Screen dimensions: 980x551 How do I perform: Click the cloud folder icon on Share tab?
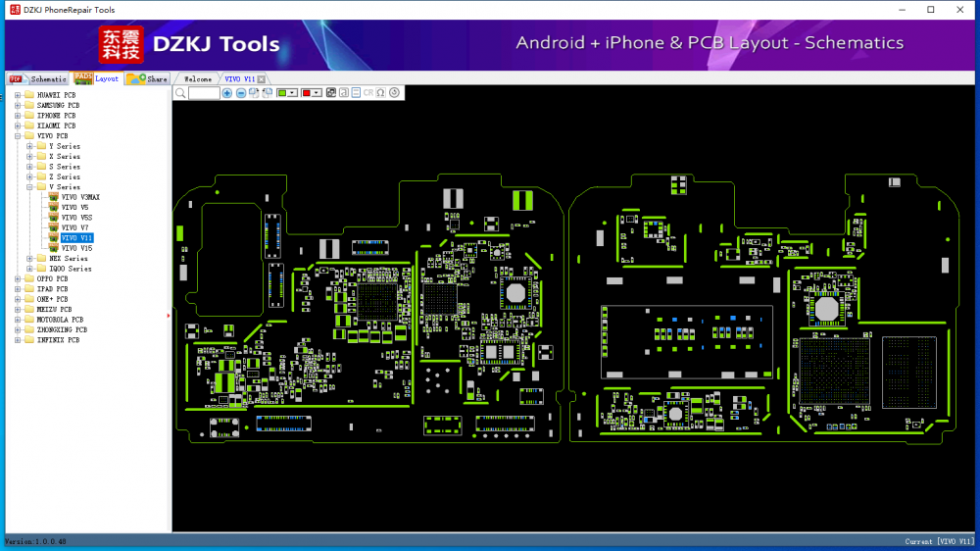coord(136,78)
